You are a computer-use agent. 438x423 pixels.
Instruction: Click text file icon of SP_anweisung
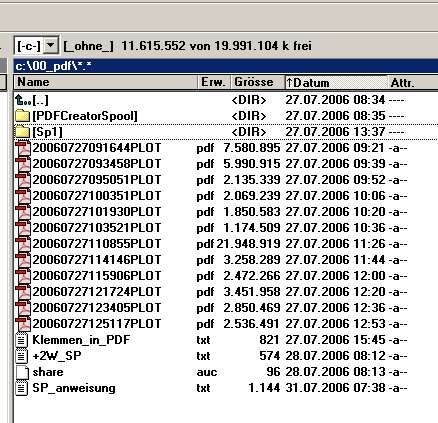tap(22, 388)
